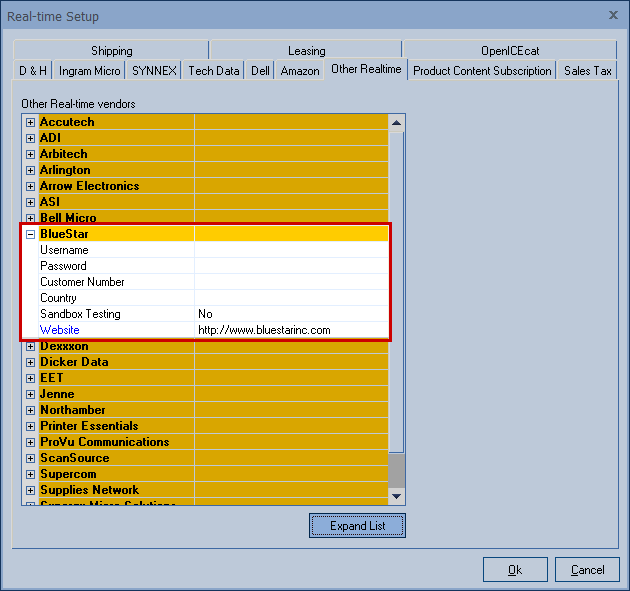630x591 pixels.
Task: Change Sandbox Testing value 'No'
Action: pos(291,314)
